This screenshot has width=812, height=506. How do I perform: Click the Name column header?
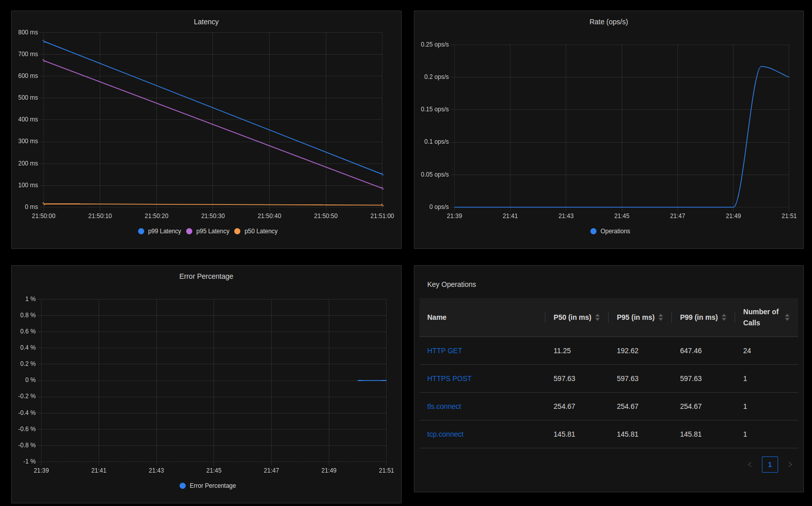point(437,317)
